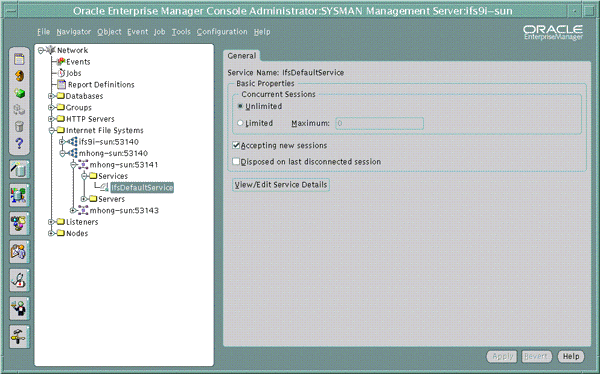Click the mhong-sun:53141 node icon

(x=83, y=165)
